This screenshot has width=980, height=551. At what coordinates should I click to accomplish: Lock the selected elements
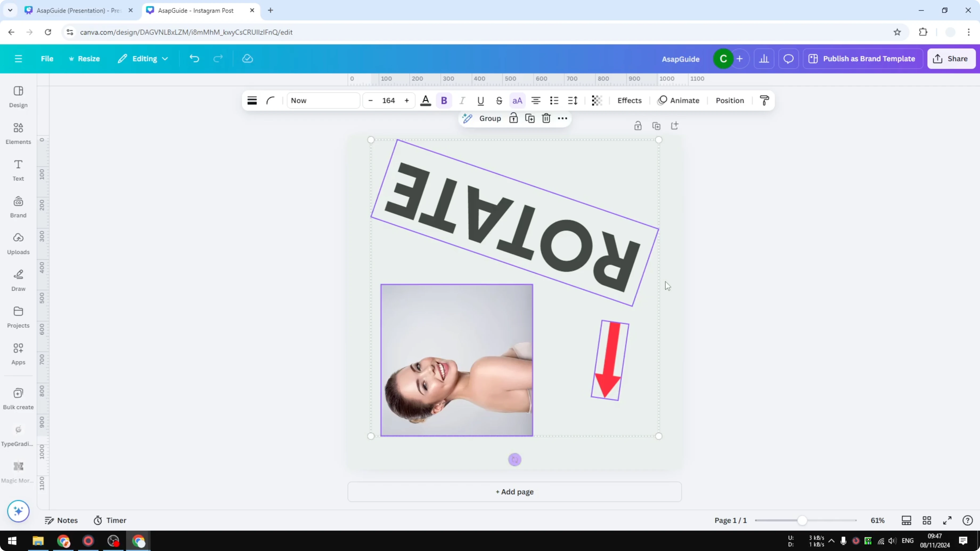click(514, 118)
